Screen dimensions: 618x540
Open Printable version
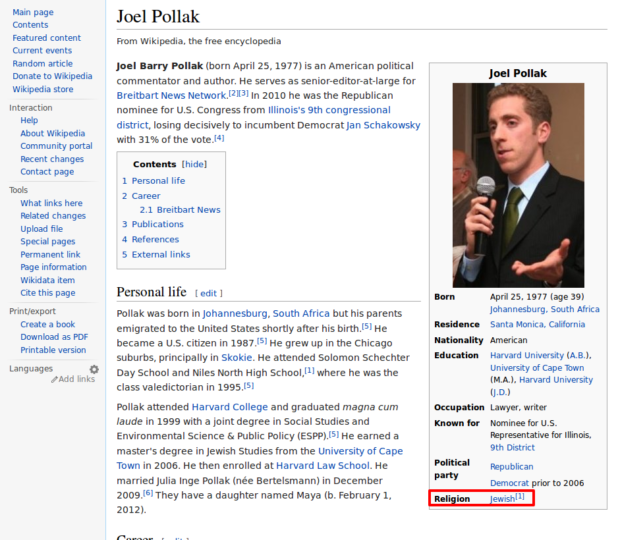click(x=53, y=350)
